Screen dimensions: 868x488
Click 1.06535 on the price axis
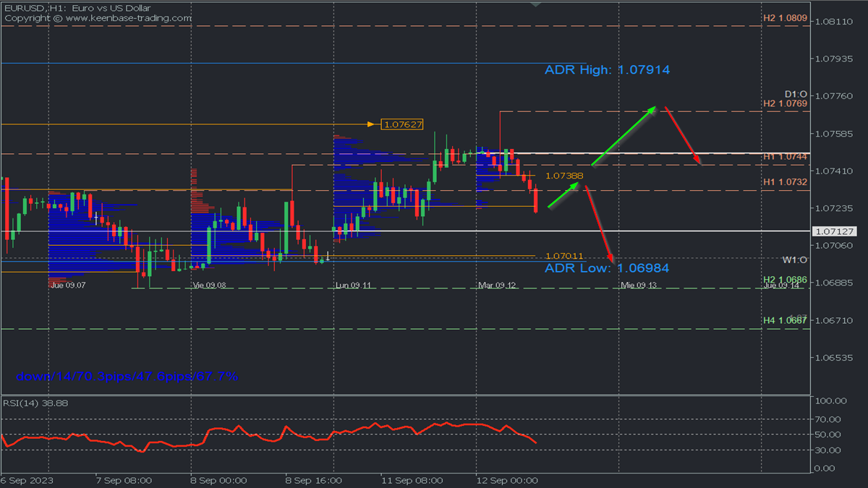click(x=833, y=358)
